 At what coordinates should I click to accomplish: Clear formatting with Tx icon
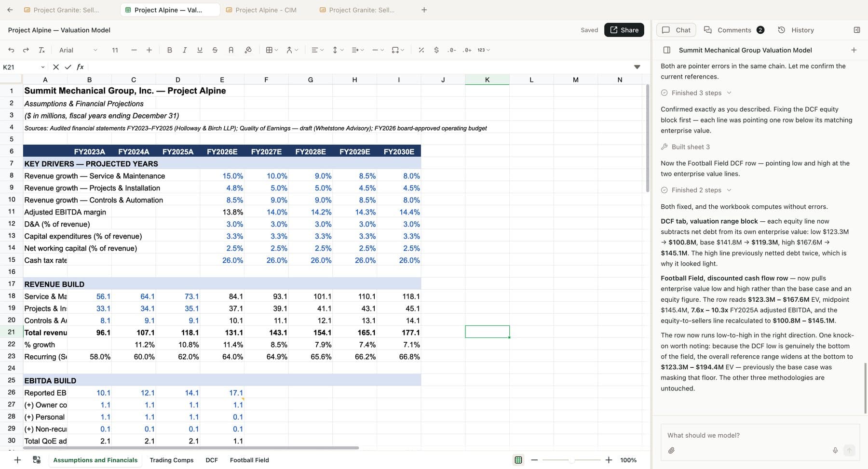coord(41,50)
